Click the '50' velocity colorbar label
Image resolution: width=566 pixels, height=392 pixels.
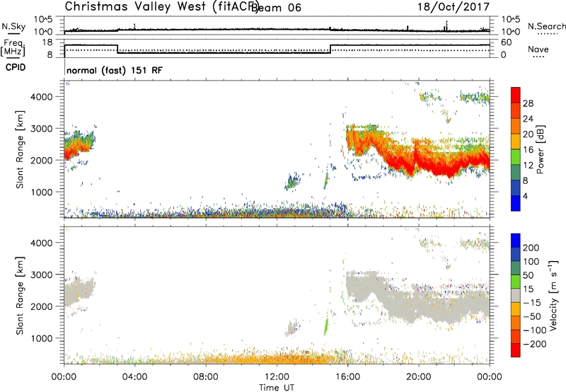[x=528, y=275]
